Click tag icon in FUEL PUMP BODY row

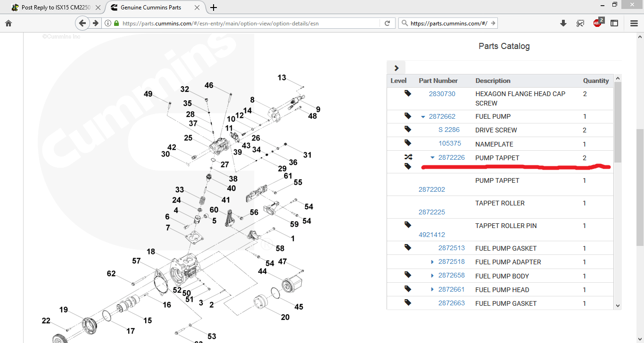coord(408,275)
